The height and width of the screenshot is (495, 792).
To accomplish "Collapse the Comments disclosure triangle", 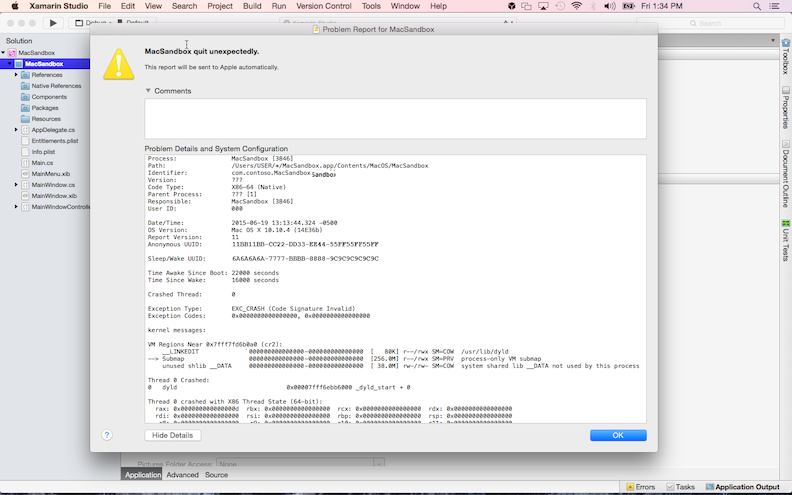I will (148, 91).
